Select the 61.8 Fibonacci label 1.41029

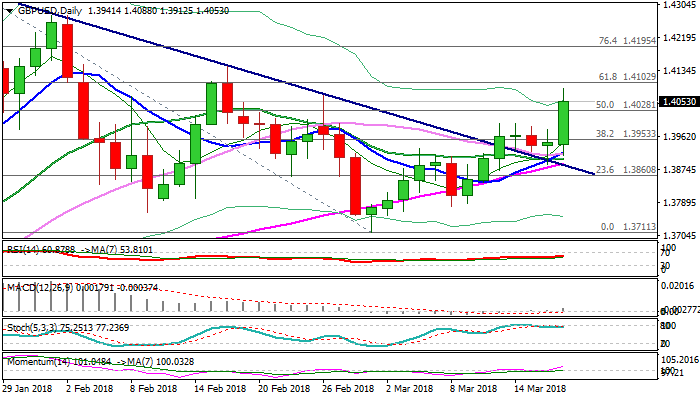click(x=627, y=77)
